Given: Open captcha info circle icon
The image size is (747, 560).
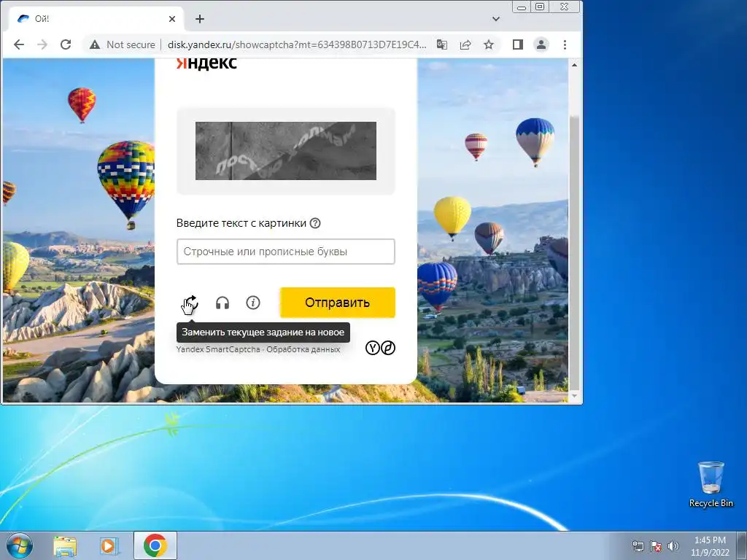Looking at the screenshot, I should coord(253,303).
